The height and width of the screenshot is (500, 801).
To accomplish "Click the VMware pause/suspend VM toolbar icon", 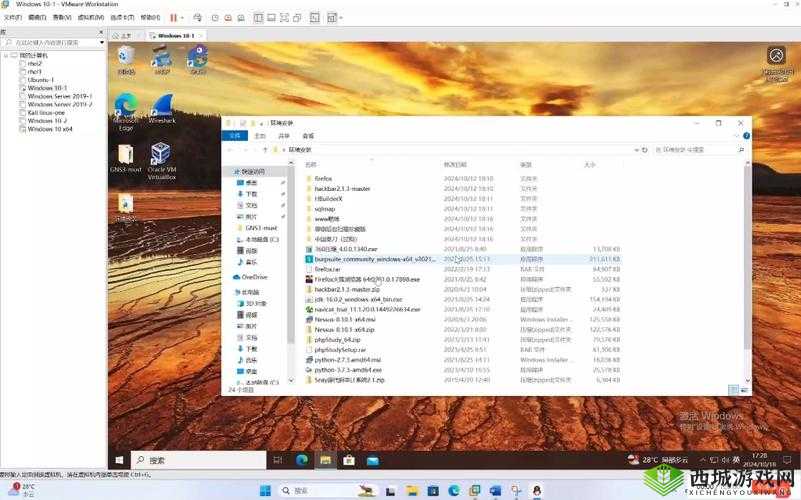I will [x=173, y=17].
